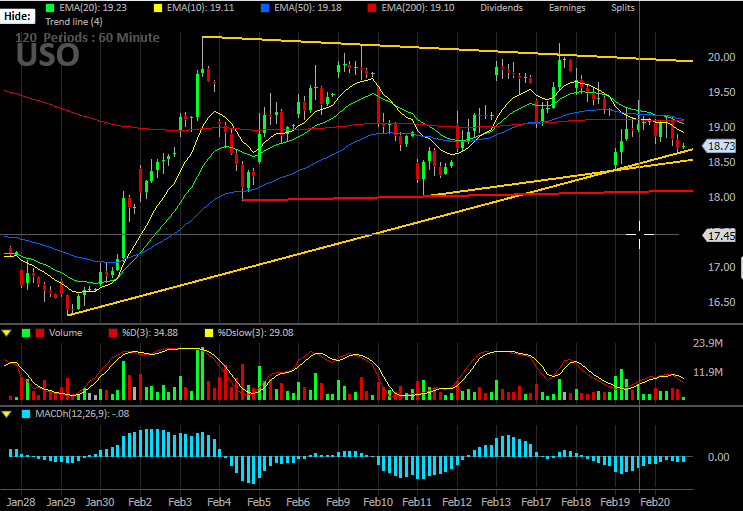
Task: Click the Feb18 date label
Action: [576, 502]
